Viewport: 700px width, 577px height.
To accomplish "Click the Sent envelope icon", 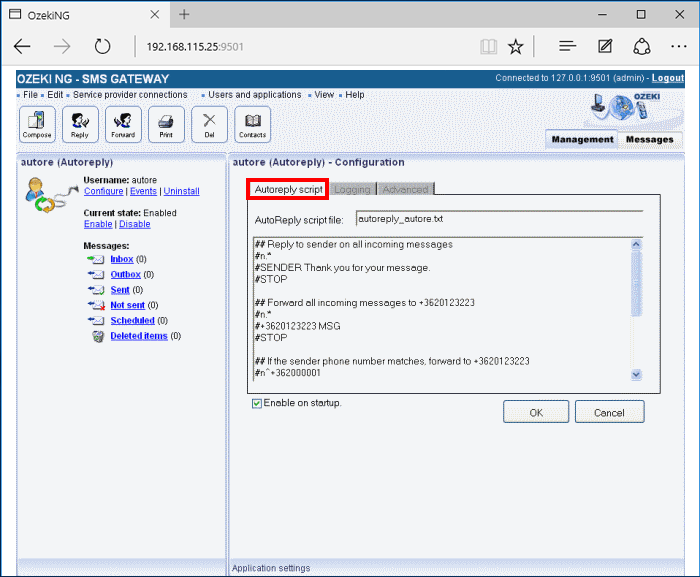I will (96, 290).
